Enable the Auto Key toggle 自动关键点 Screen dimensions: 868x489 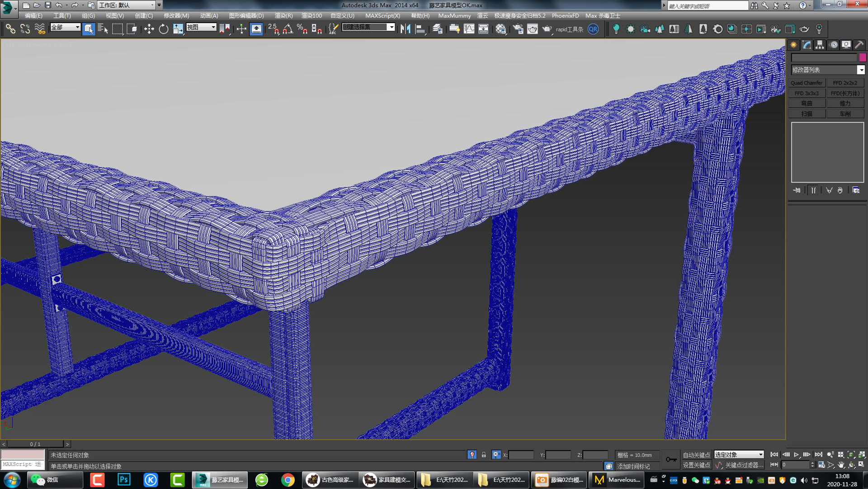coord(696,455)
